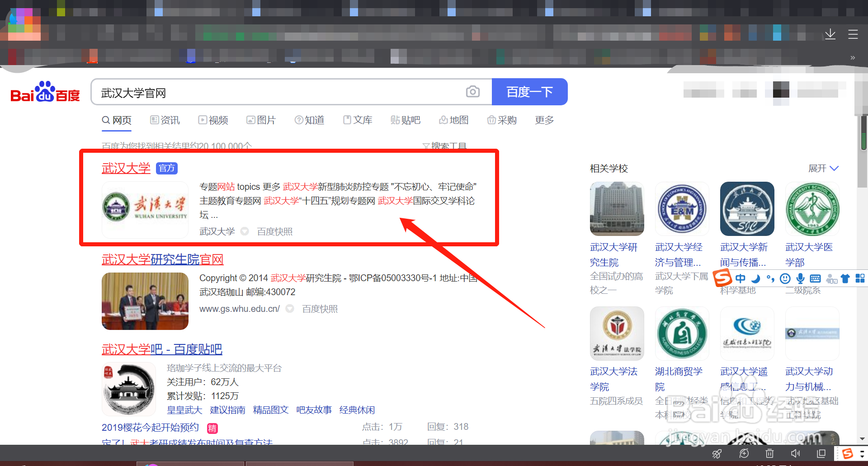
Task: Open the 2019樱花今起开始预约 post
Action: (150, 428)
